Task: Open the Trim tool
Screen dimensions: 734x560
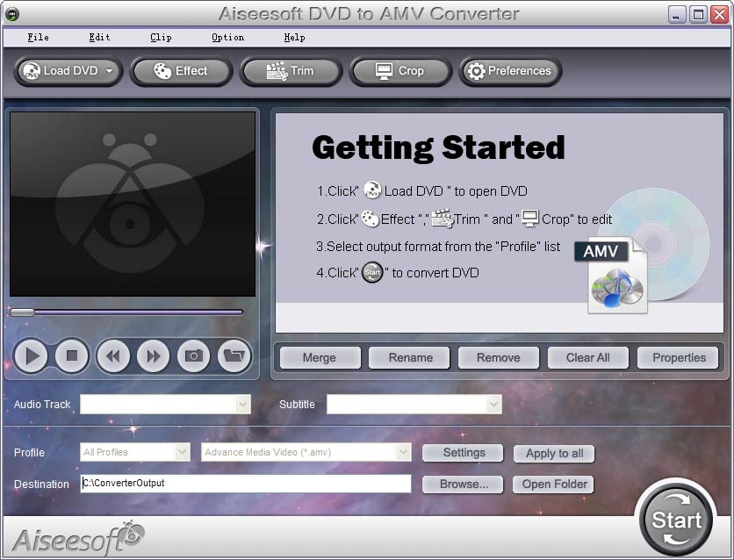Action: pos(291,71)
